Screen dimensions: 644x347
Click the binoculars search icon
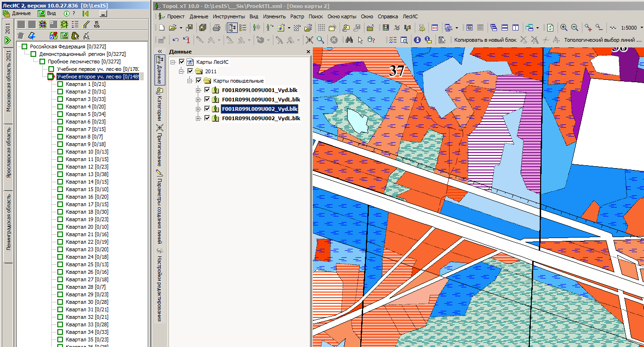349,40
